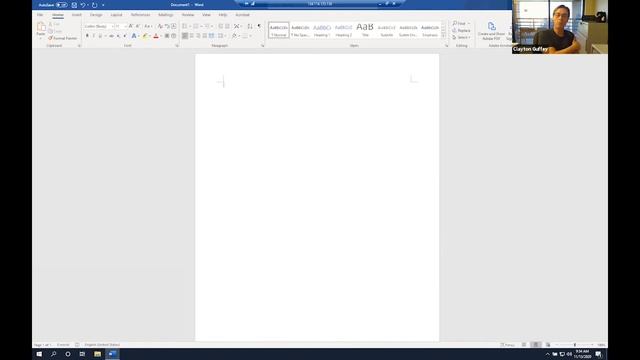Switch to the References tab
The image size is (640, 360).
[x=140, y=15]
